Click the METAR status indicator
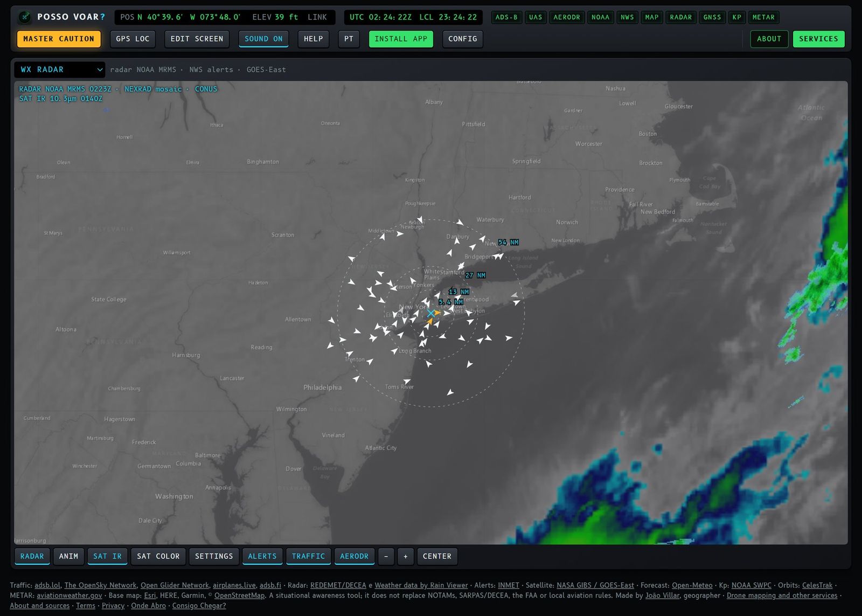862x616 pixels. click(x=763, y=17)
